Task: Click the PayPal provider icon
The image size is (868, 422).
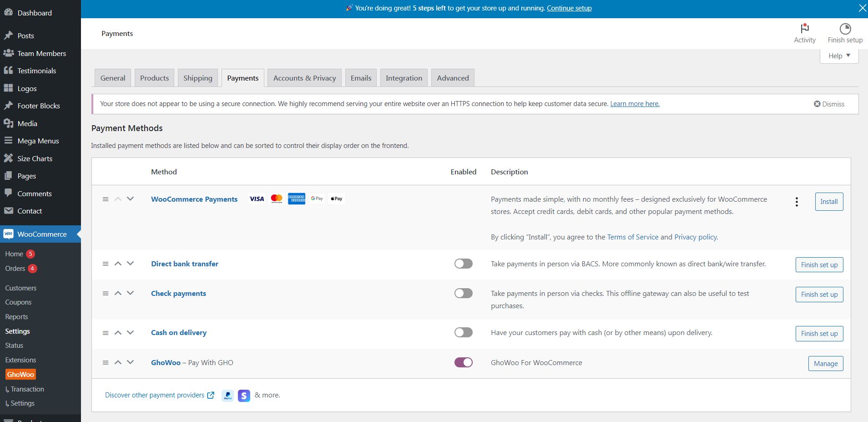Action: pos(227,396)
